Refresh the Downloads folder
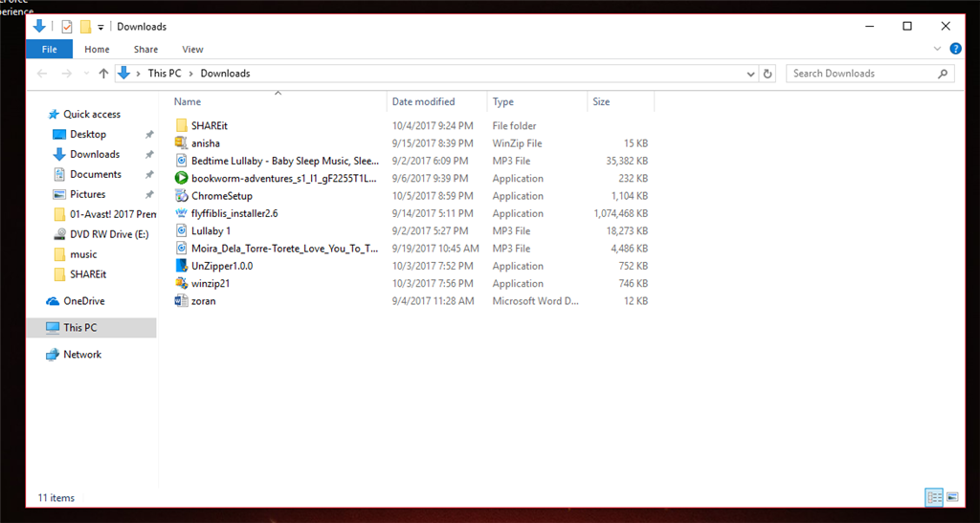Image resolution: width=980 pixels, height=523 pixels. pyautogui.click(x=768, y=74)
